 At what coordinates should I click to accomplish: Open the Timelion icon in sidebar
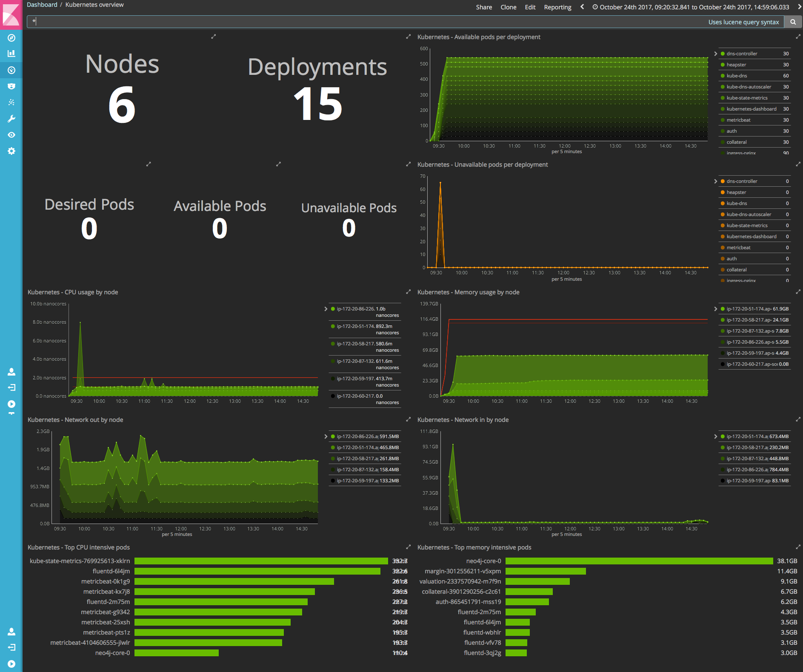[11, 86]
